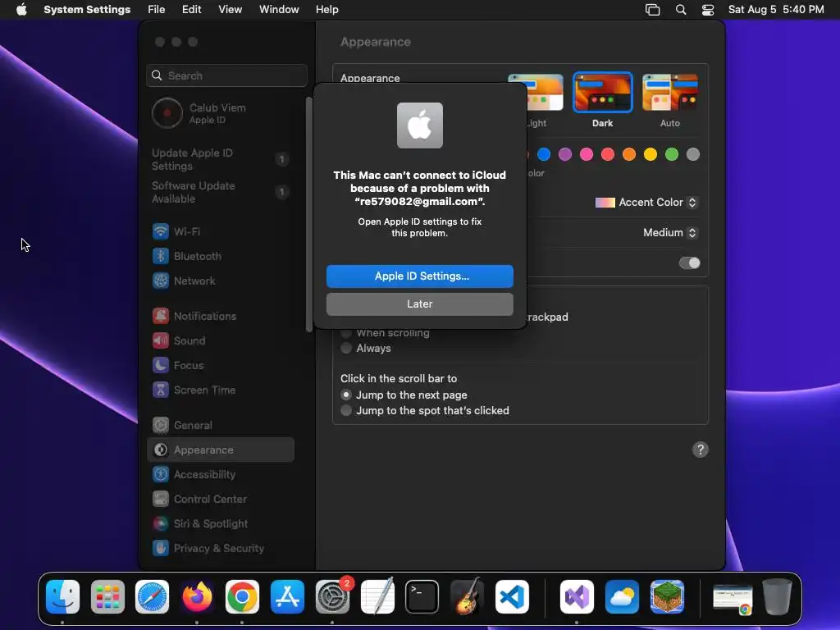Image resolution: width=840 pixels, height=630 pixels.
Task: Open TextEdit from the Dock
Action: pos(377,596)
